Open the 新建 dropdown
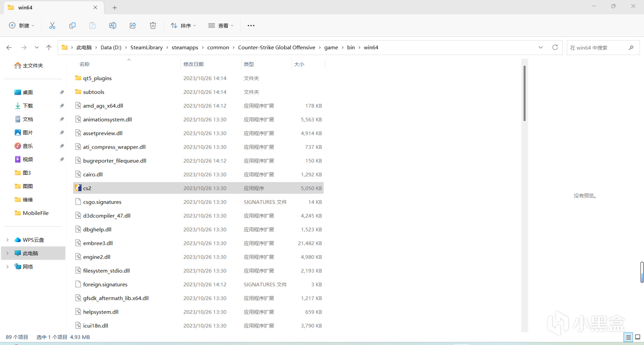The width and height of the screenshot is (644, 345). tap(22, 25)
